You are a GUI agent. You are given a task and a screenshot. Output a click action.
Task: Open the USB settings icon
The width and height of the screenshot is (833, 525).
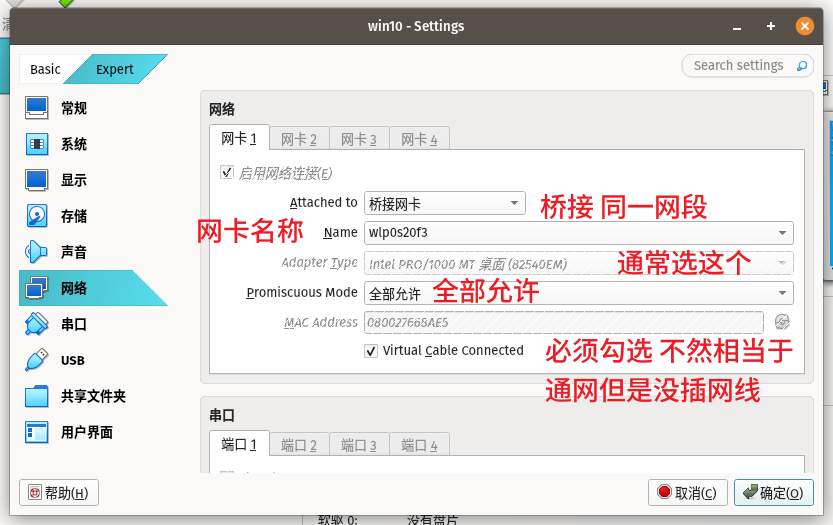pyautogui.click(x=37, y=360)
